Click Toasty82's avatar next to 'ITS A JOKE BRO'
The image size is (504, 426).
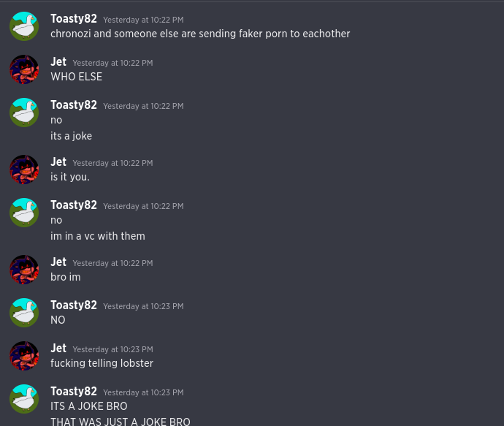24,399
